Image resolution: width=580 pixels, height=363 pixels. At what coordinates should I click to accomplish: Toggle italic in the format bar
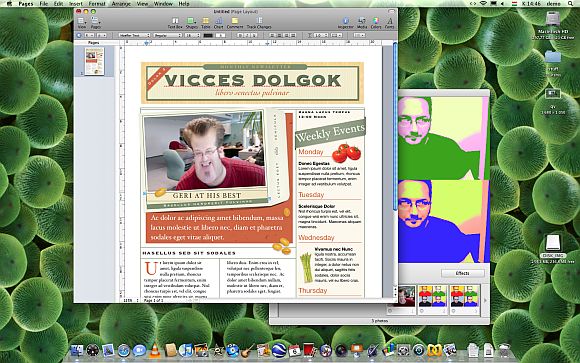247,35
